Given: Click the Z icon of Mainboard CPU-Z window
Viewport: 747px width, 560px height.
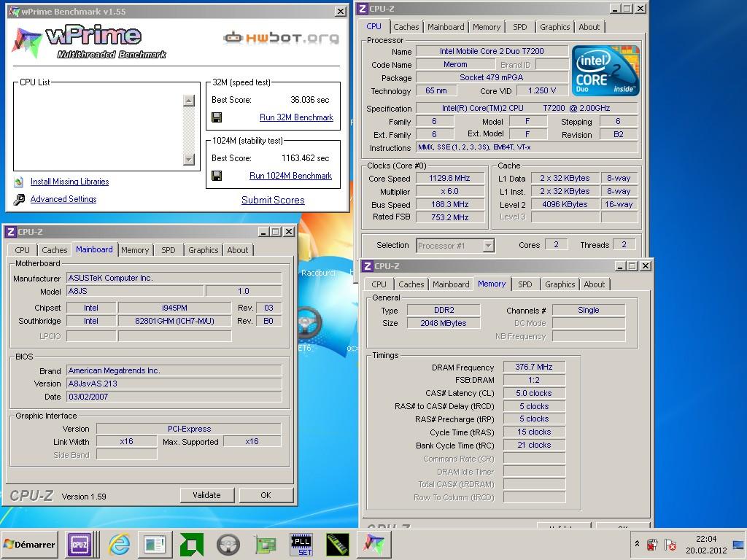Looking at the screenshot, I should pos(10,232).
